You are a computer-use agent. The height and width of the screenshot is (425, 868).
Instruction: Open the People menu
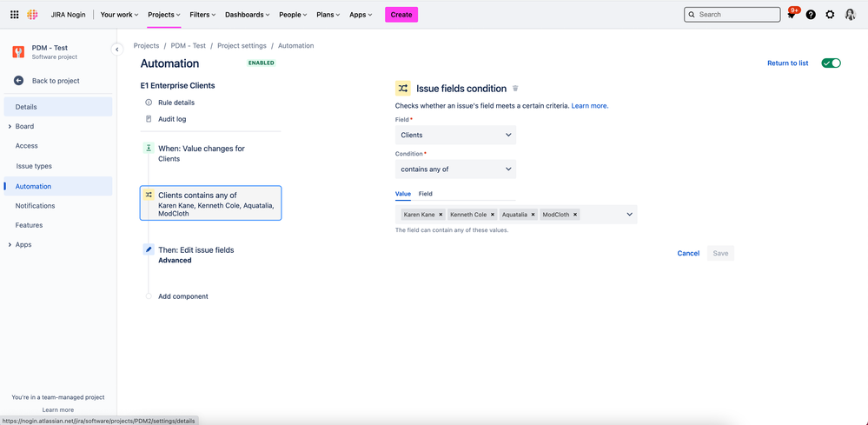click(x=293, y=15)
